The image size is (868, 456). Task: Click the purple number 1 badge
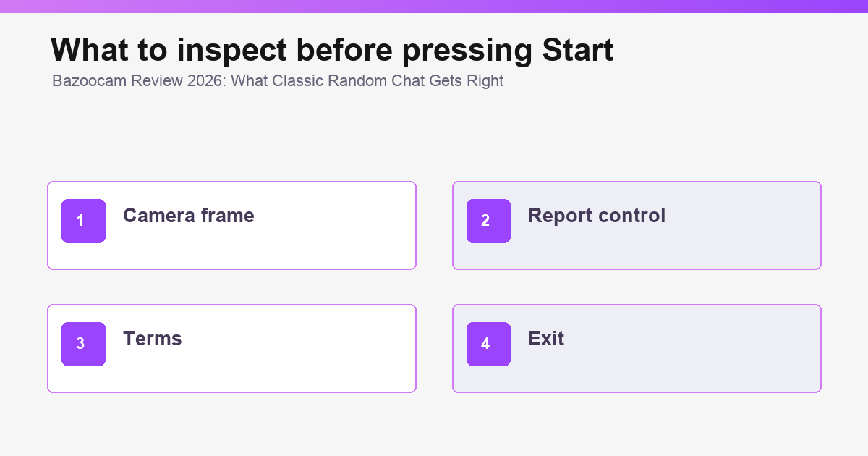(83, 221)
